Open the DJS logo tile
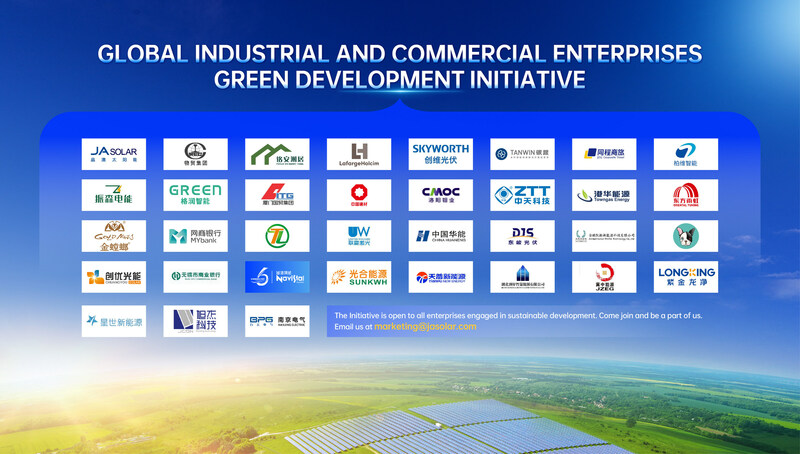 (522, 236)
